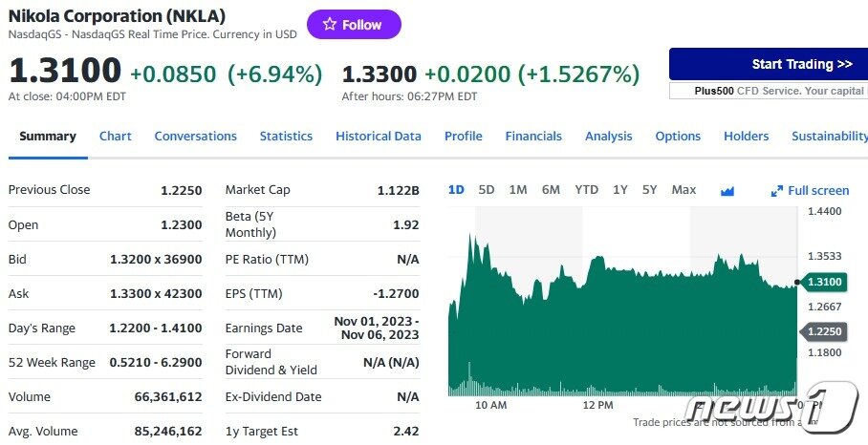Click the Full screen link
868x445 pixels.
tap(817, 191)
